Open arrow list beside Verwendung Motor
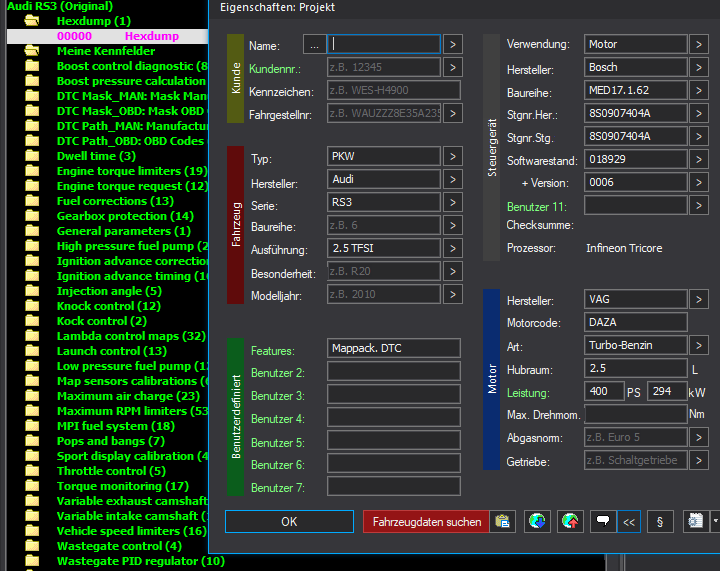 click(698, 45)
